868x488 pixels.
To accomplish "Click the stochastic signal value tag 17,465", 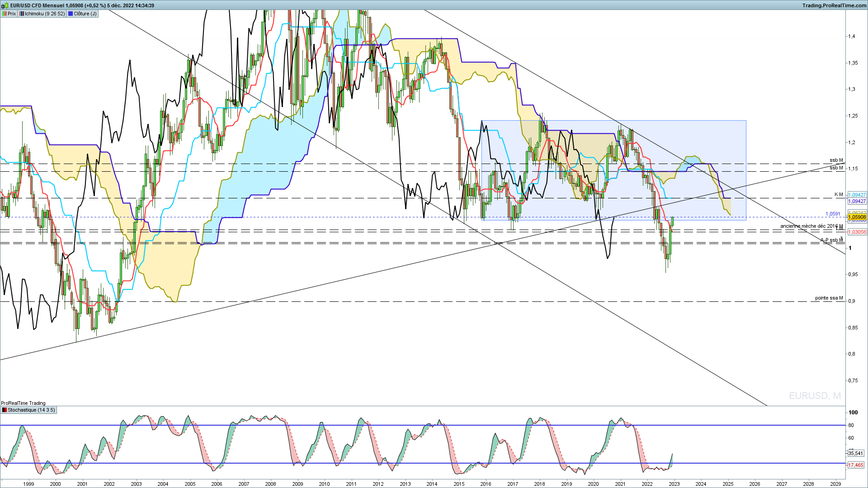I will [855, 465].
